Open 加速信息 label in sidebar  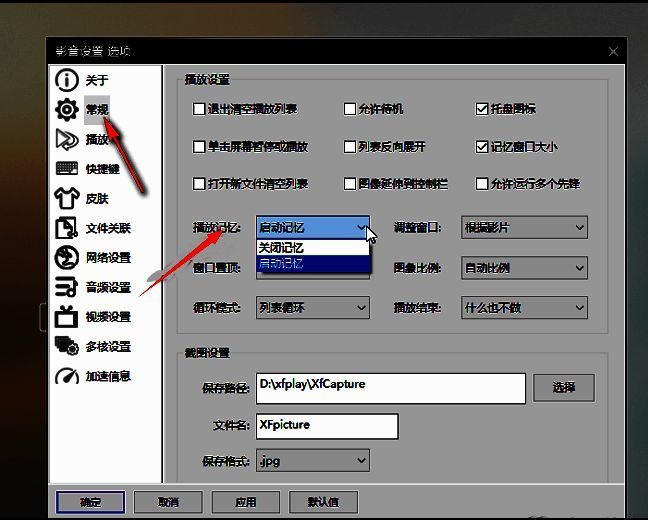click(x=108, y=376)
